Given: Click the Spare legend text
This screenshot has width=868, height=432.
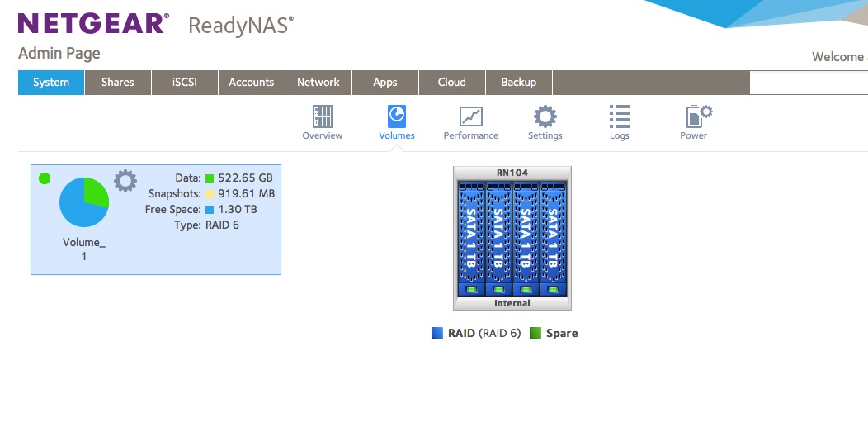Looking at the screenshot, I should click(x=562, y=334).
